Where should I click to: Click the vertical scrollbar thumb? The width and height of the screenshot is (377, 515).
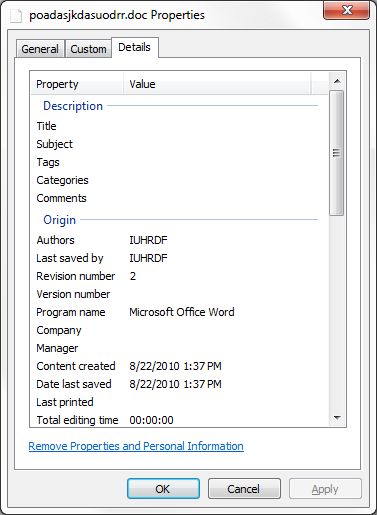point(336,153)
